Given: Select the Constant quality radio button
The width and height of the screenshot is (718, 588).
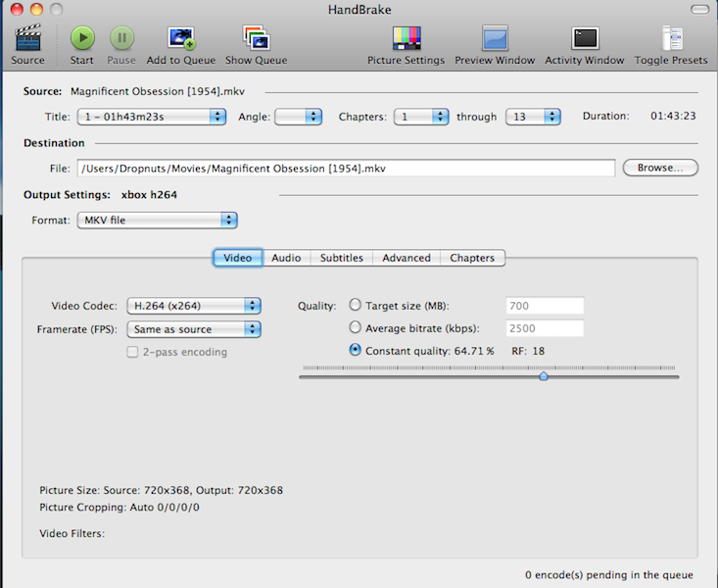Looking at the screenshot, I should tap(355, 350).
